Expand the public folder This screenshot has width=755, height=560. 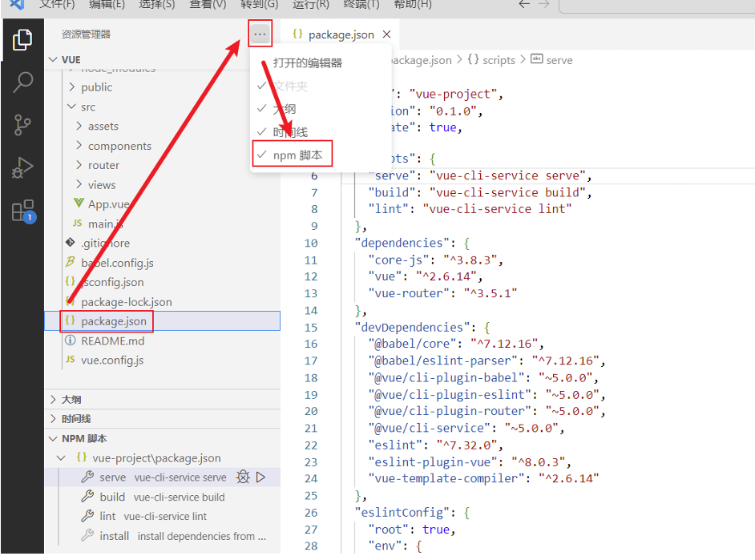(x=72, y=87)
